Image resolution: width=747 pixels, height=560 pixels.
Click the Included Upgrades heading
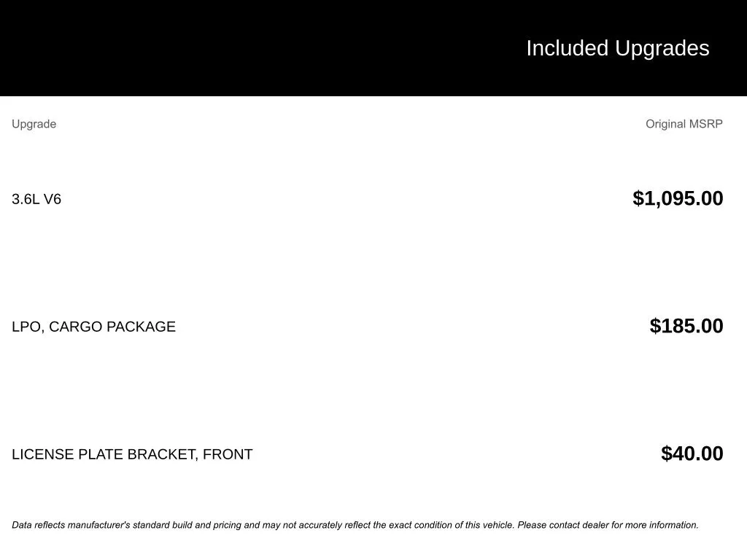click(x=617, y=48)
